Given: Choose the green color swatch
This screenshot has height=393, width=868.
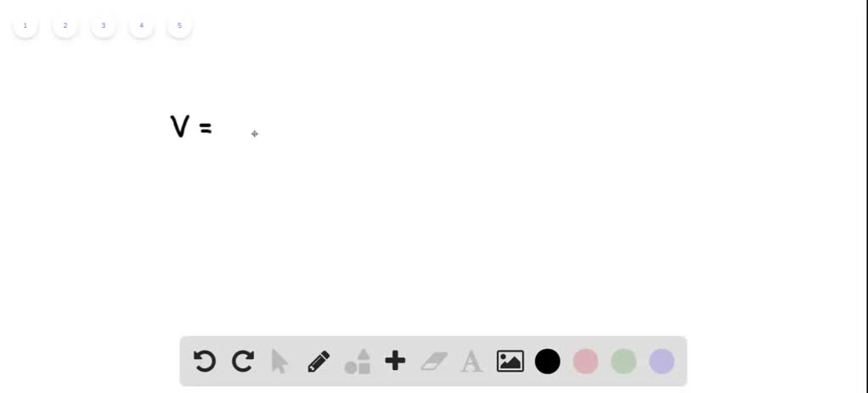Looking at the screenshot, I should [624, 362].
